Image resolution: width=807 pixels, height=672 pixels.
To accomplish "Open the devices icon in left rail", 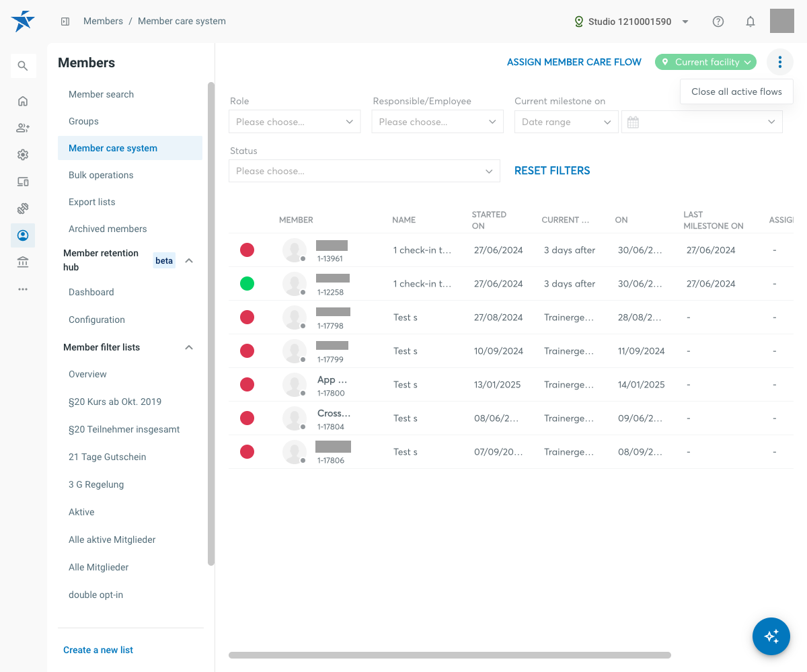I will (23, 182).
